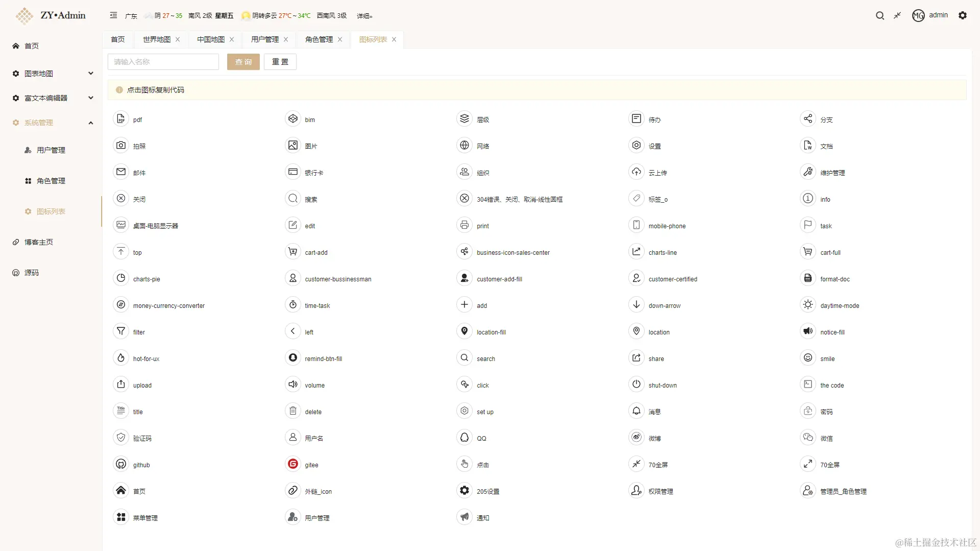Click the 请输入名称 input field

tap(163, 61)
